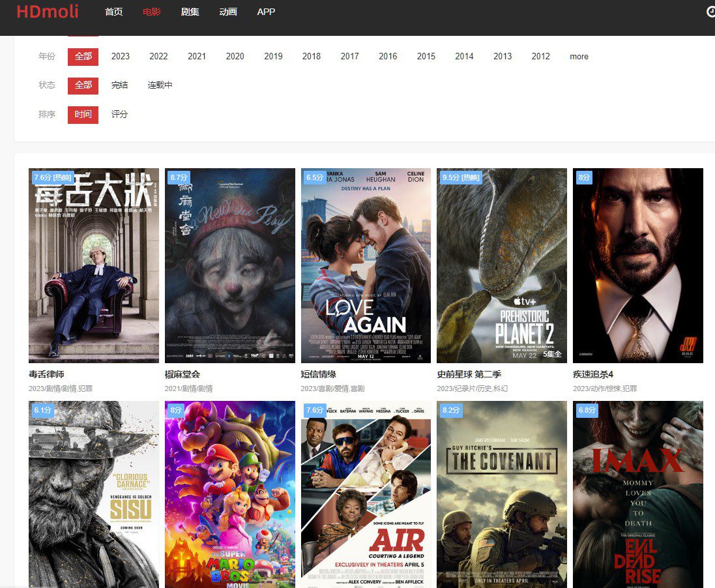Viewport: 715px width, 588px height.
Task: Filter by year 2023
Action: pos(121,57)
